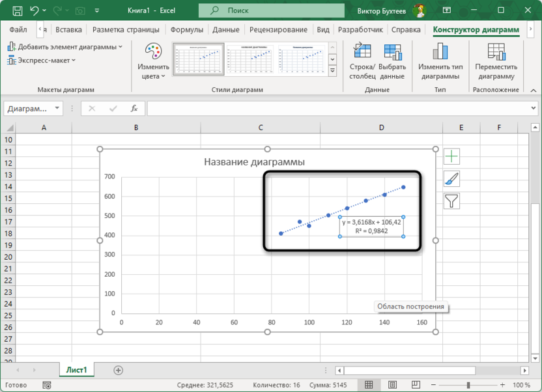Screen dimensions: 542x392
Task: Open the Формулы ribbon tab
Action: pos(186,30)
